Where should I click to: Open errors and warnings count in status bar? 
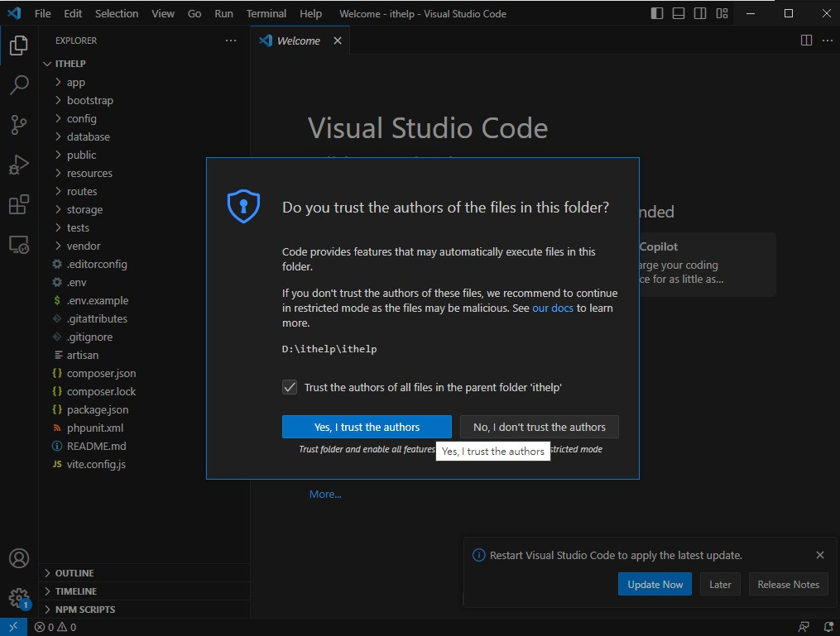point(55,627)
